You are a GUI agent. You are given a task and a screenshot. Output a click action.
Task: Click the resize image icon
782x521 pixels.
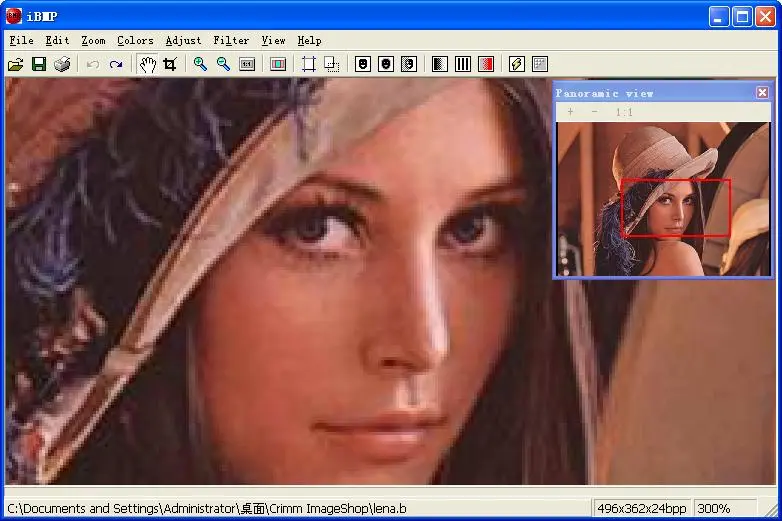(332, 64)
